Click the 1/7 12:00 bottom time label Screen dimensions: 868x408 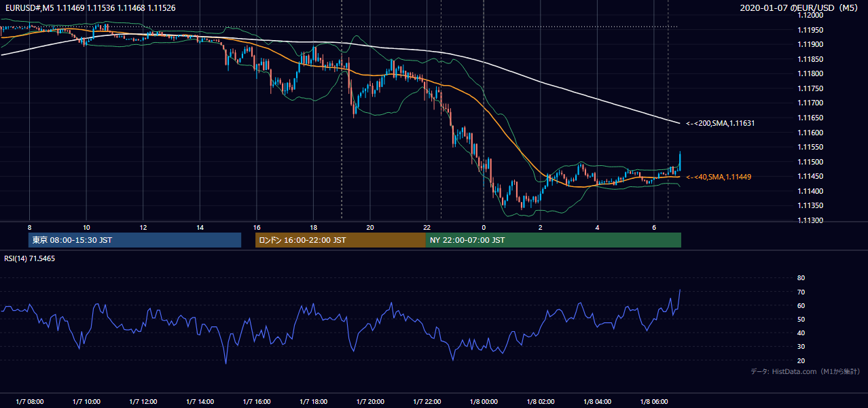143,401
